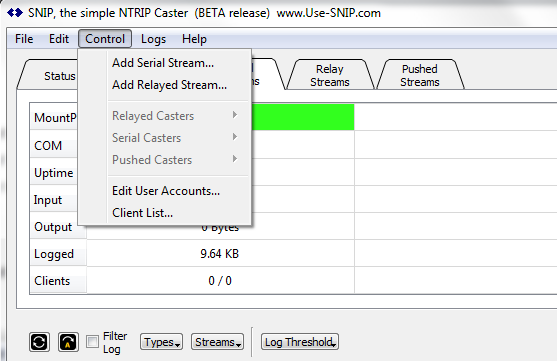
Task: Select the Output row header
Action: pyautogui.click(x=58, y=227)
